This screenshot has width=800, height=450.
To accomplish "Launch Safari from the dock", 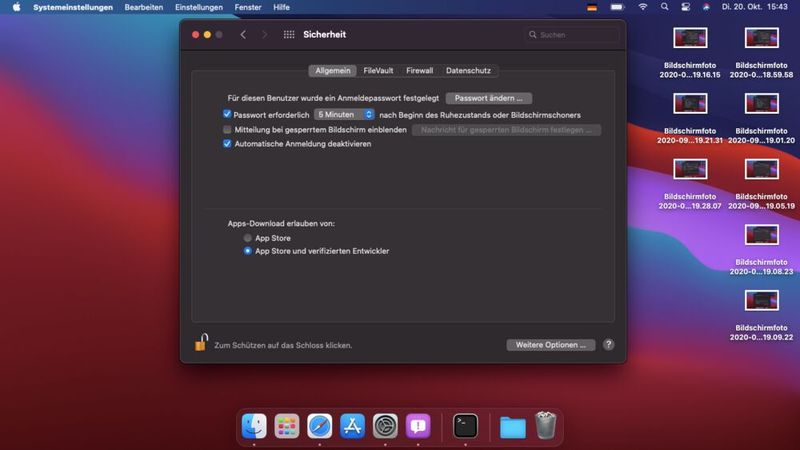I will tap(319, 426).
